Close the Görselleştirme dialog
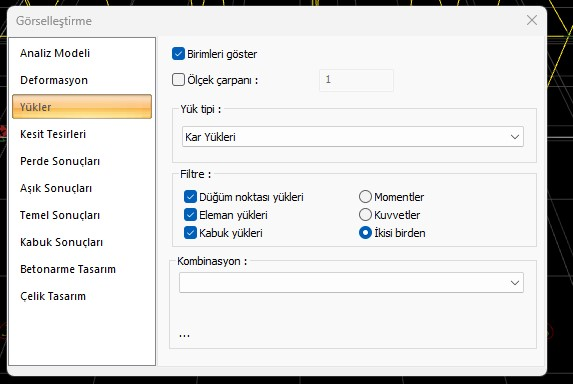573x384 pixels. click(532, 20)
